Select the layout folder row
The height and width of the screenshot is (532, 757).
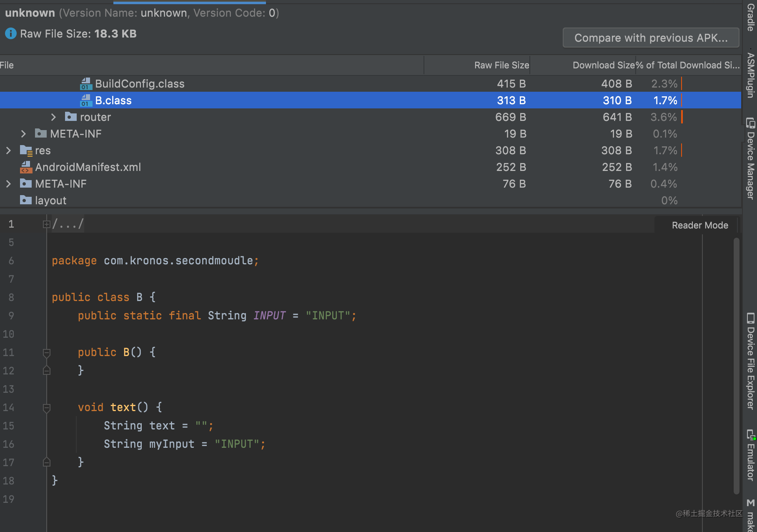[x=371, y=201]
